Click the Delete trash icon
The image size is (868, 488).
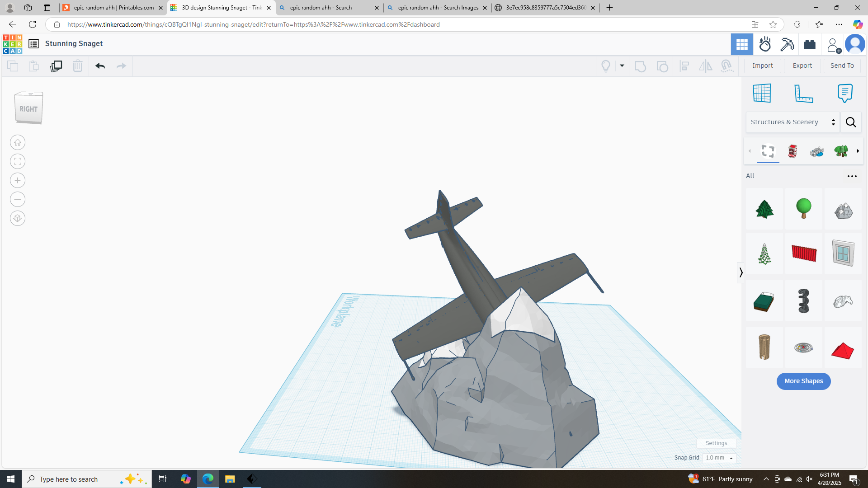(x=78, y=66)
